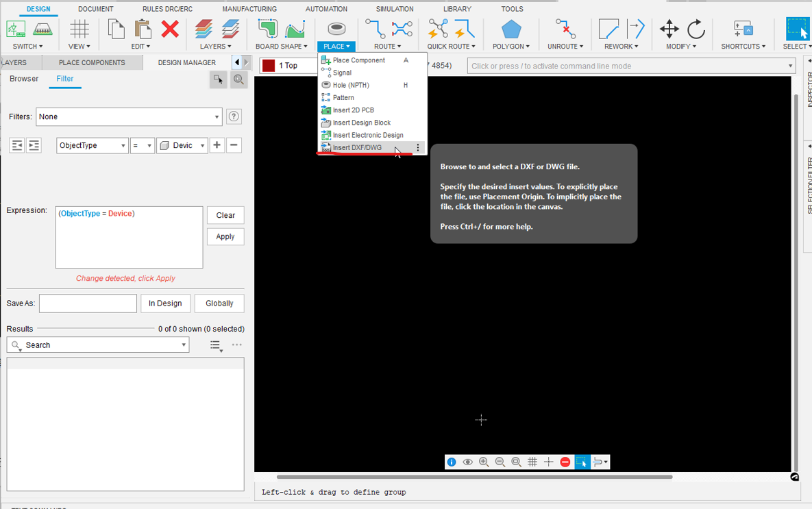812x509 pixels.
Task: Click the Switch to Schematic icon
Action: pyautogui.click(x=16, y=29)
